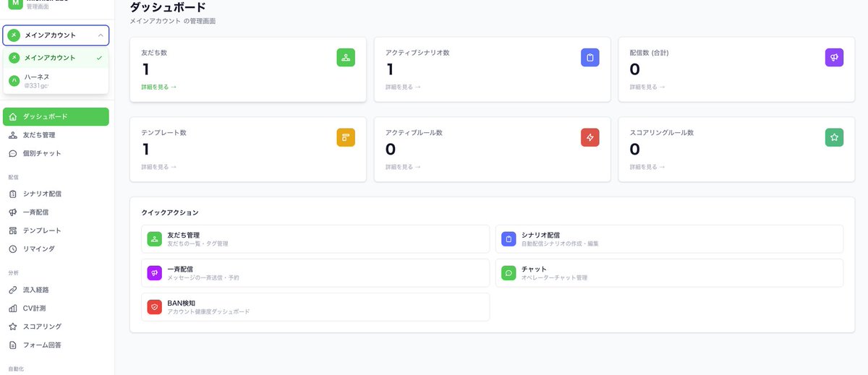Screen dimensions: 868x375
Task: Click the speech bubble icon beside 個別チャット
Action: (x=13, y=153)
